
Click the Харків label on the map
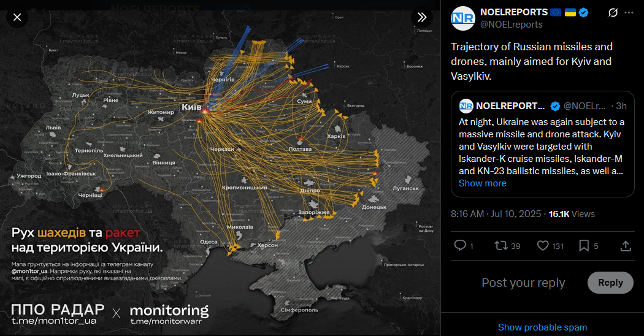[336, 136]
